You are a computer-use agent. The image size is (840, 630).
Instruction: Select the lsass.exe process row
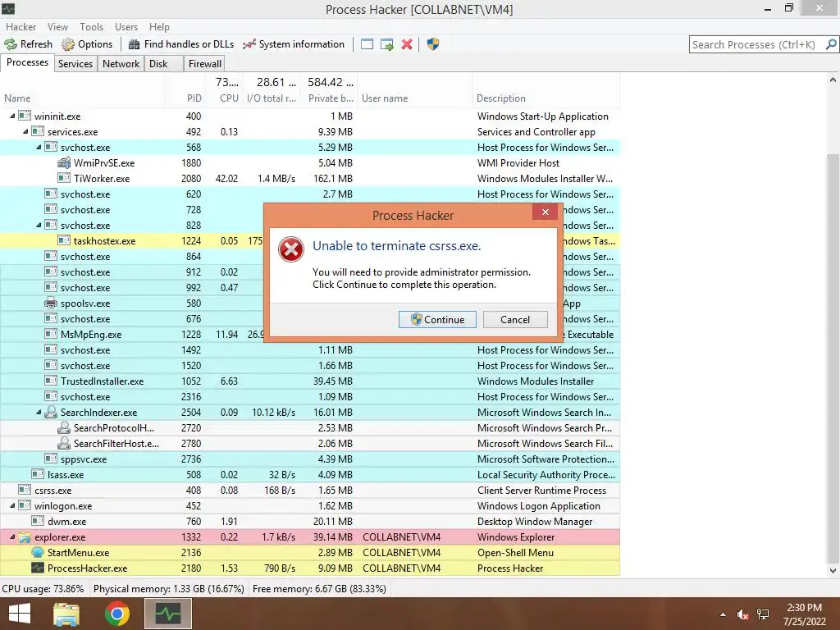pos(309,475)
